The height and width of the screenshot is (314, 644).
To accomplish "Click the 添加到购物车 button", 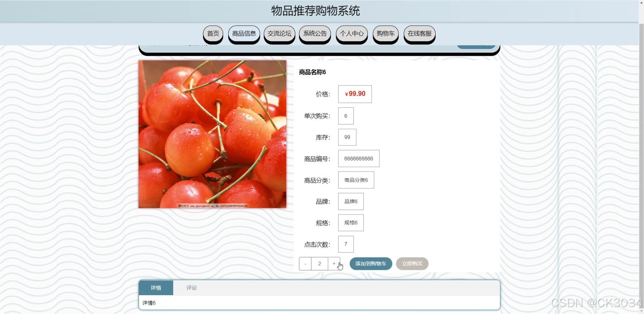I will [x=371, y=264].
